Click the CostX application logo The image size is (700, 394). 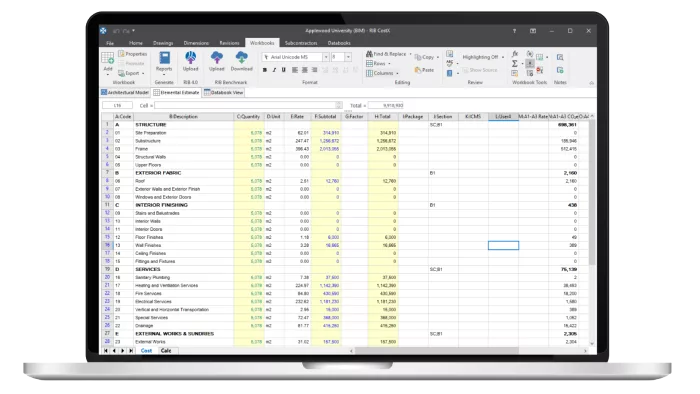pyautogui.click(x=103, y=31)
